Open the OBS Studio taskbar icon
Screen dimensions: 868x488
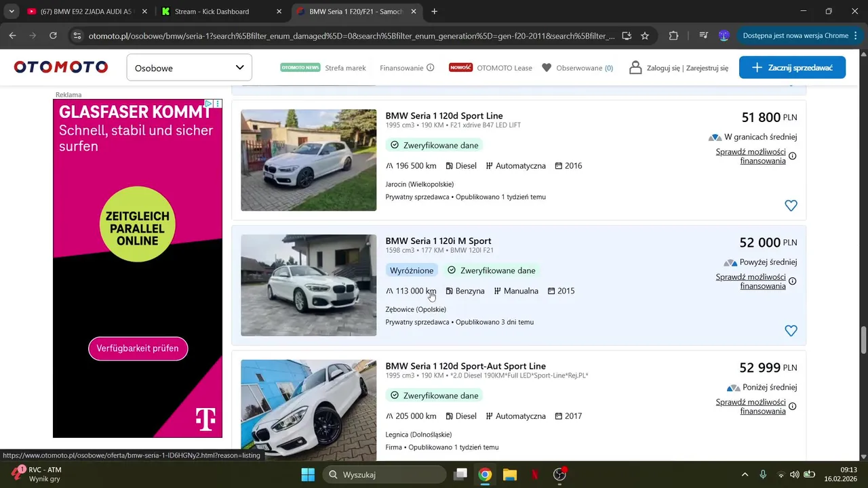pyautogui.click(x=560, y=474)
